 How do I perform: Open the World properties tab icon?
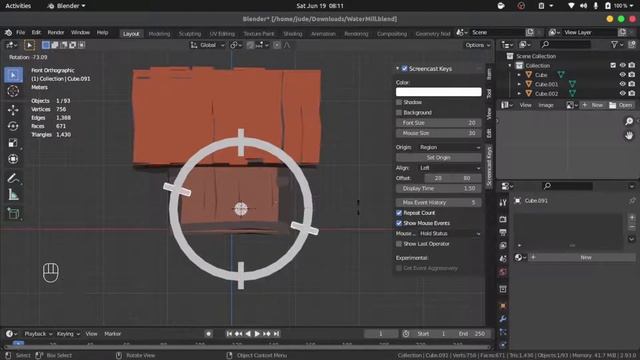click(503, 272)
